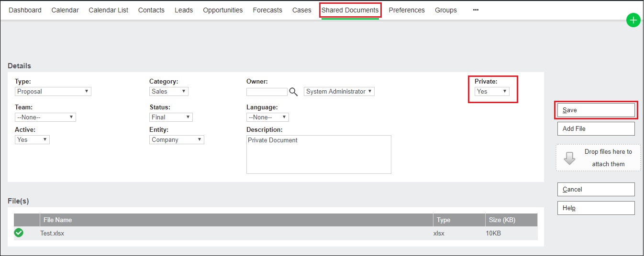Cancel the document edit
The image size is (644, 256).
(596, 189)
